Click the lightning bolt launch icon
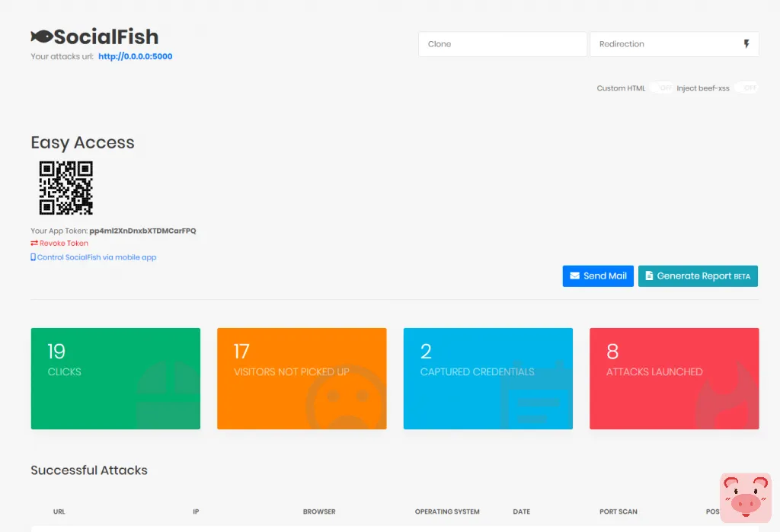The width and height of the screenshot is (780, 532). (746, 43)
